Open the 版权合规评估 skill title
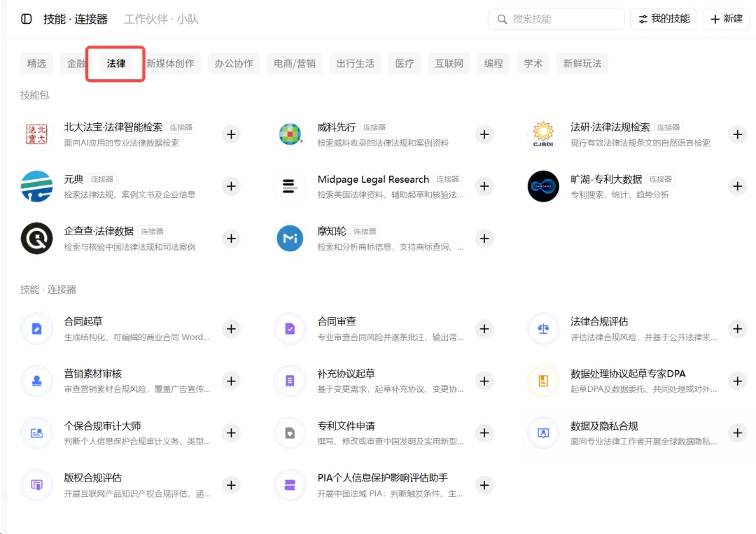Screen dimensions: 756x534 click(x=92, y=477)
